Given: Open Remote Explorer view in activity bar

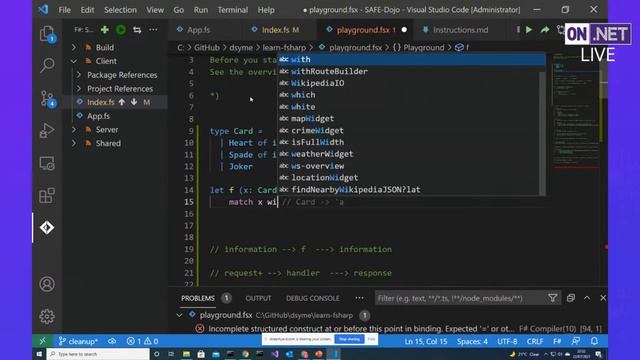Looking at the screenshot, I should tap(47, 163).
